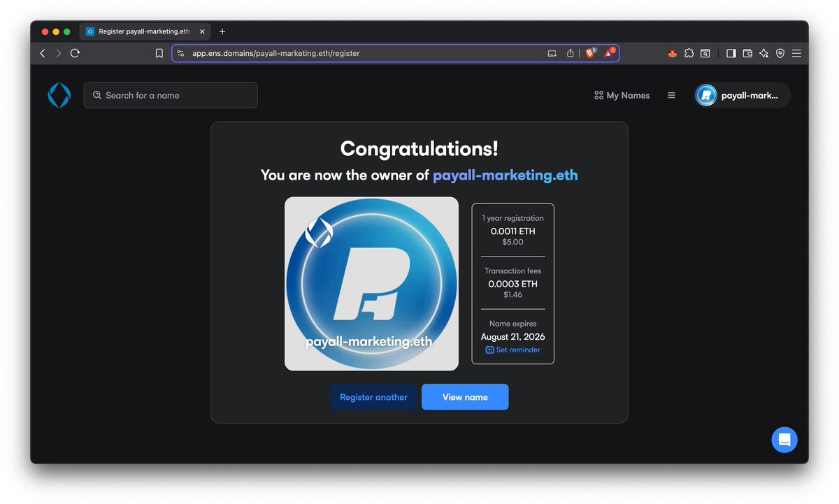This screenshot has width=839, height=504.
Task: Select the Register payall-marketing.eth tab
Action: 146,31
